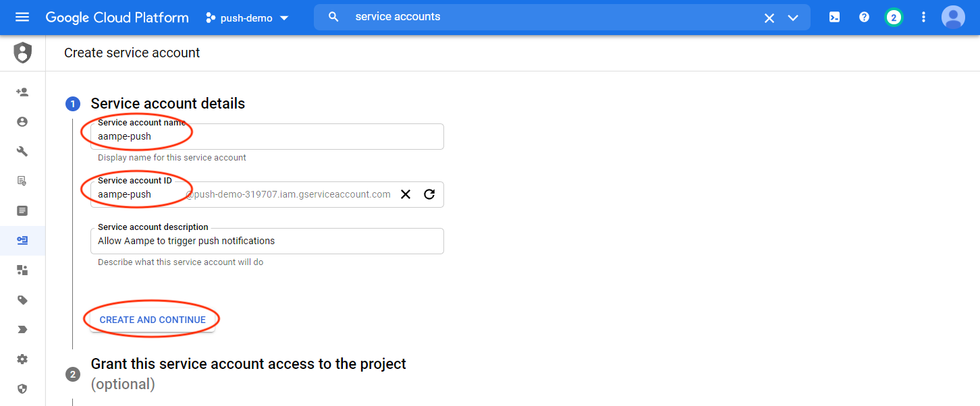The height and width of the screenshot is (406, 980).
Task: Clear the service accounts search query
Action: click(x=769, y=17)
